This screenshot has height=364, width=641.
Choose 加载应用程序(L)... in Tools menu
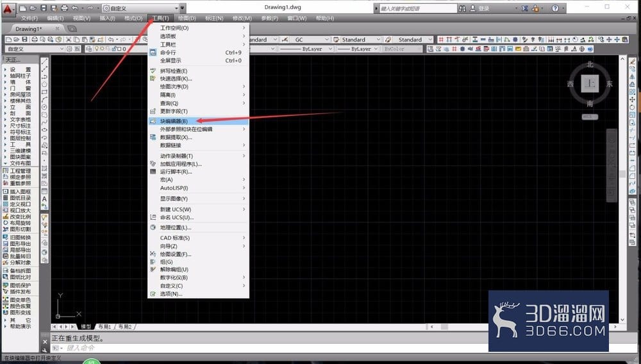click(198, 164)
